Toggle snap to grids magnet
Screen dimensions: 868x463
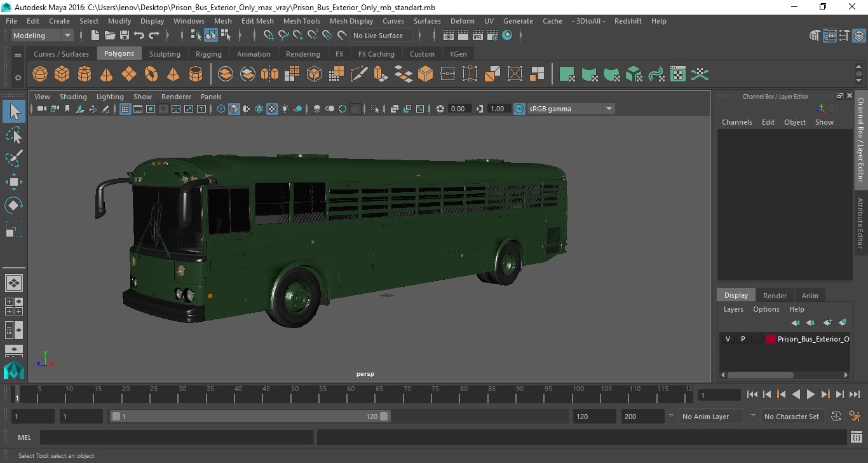coord(269,36)
